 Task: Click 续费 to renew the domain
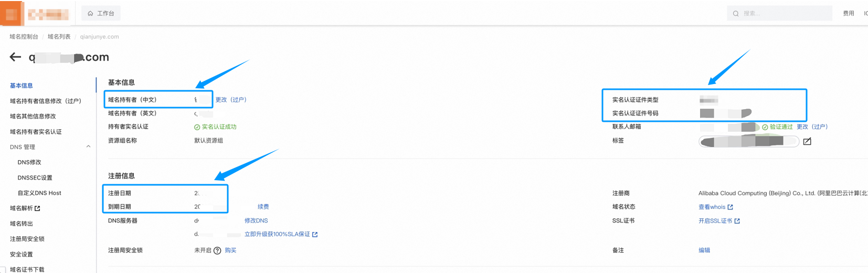(263, 207)
